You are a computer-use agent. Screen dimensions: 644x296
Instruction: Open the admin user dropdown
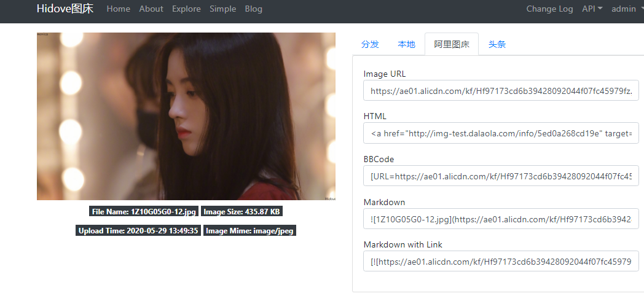coord(626,9)
